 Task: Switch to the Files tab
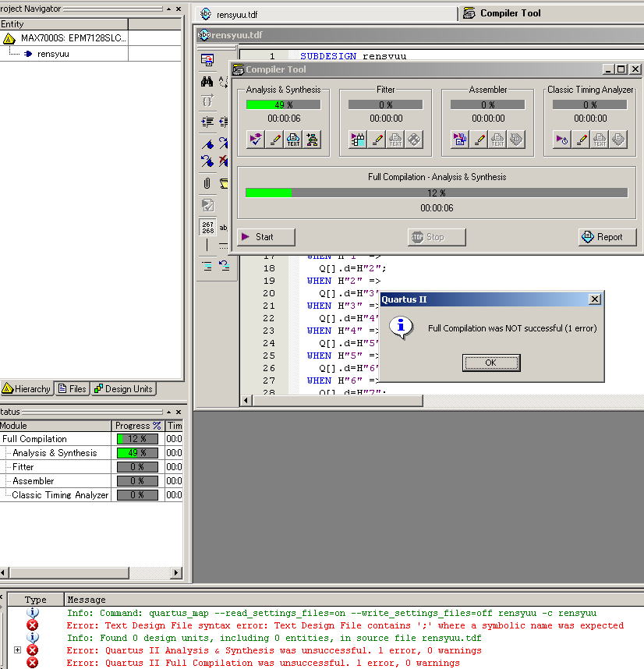tap(73, 388)
